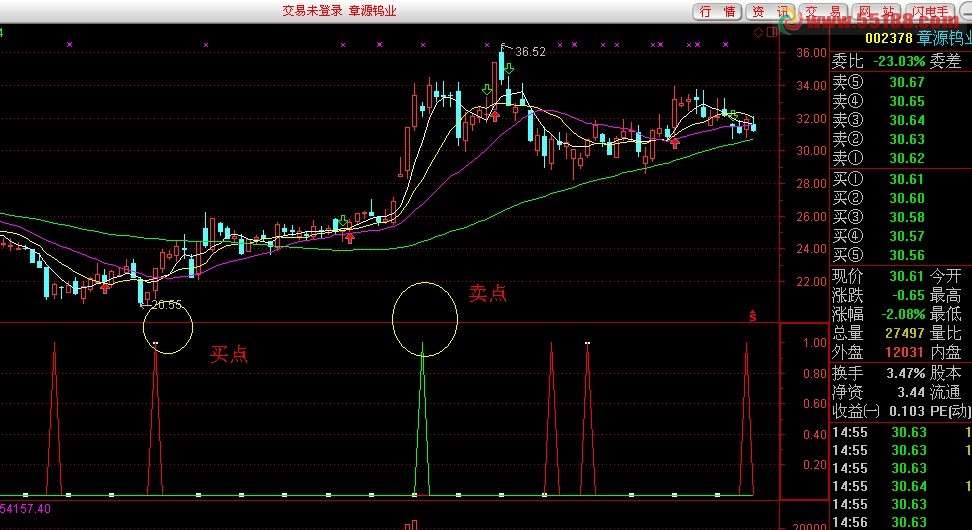
Task: Select the 买② 30.60 bid row
Action: (901, 198)
